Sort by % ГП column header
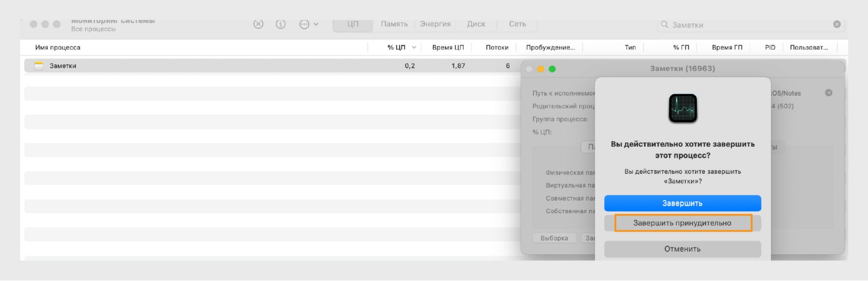The height and width of the screenshot is (281, 868). [681, 48]
